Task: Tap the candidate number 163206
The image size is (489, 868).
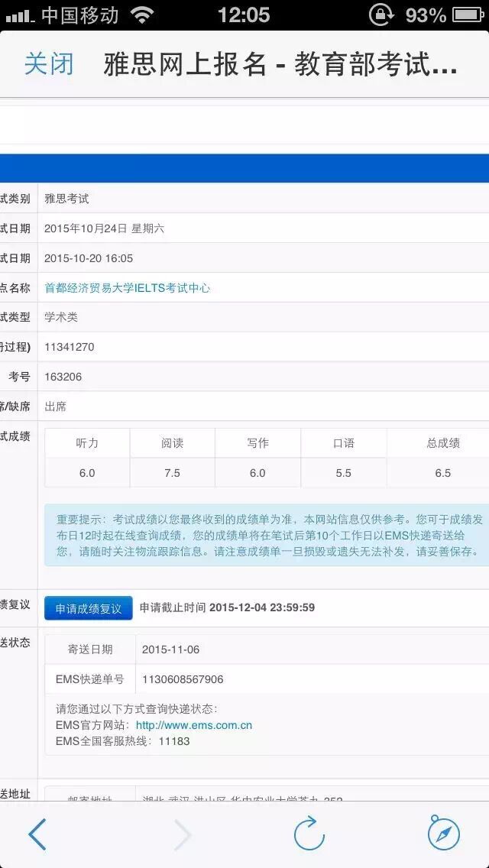Action: coord(63,377)
